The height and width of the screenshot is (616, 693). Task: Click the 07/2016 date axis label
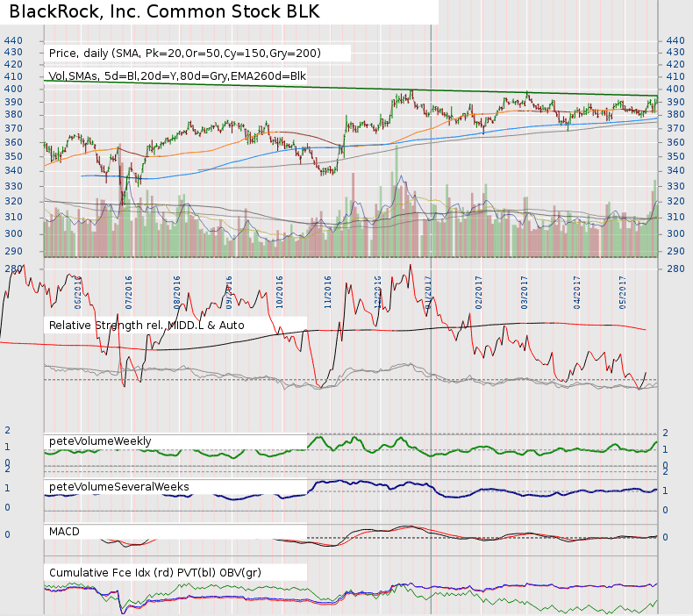129,293
